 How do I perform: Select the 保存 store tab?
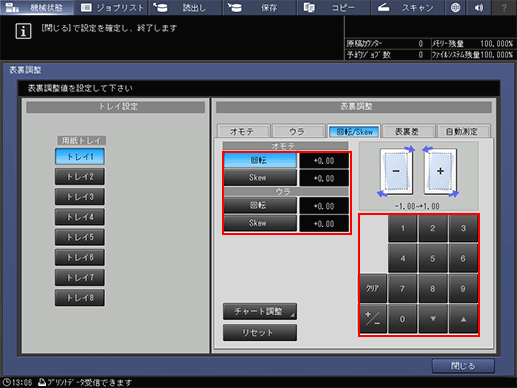[260, 7]
